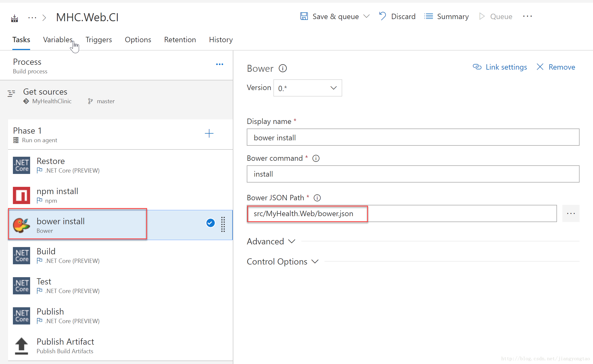
Task: Switch to the Tasks tab
Action: click(21, 40)
